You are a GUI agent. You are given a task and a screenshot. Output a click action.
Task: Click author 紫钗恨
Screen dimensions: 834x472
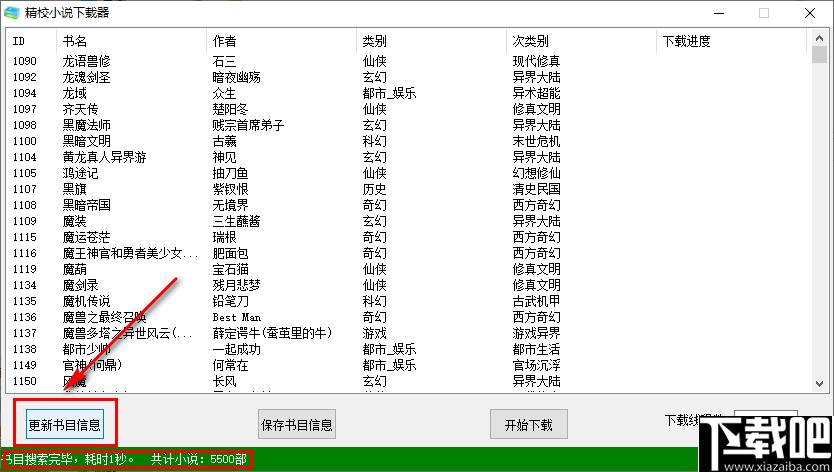pyautogui.click(x=230, y=189)
